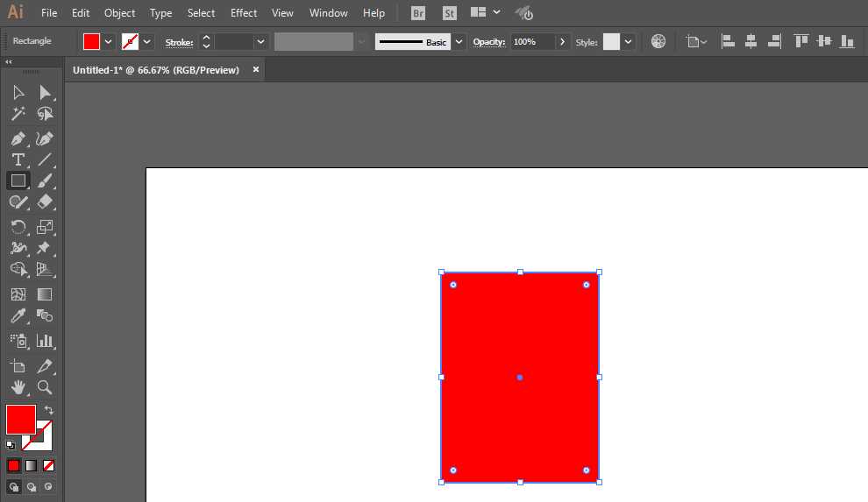Select the Eraser tool
The height and width of the screenshot is (502, 868).
[45, 202]
